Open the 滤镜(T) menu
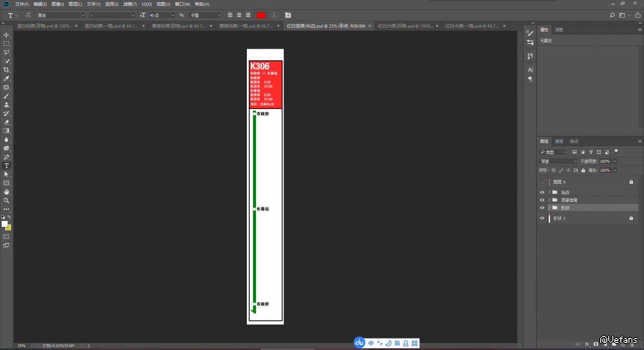 pos(129,4)
